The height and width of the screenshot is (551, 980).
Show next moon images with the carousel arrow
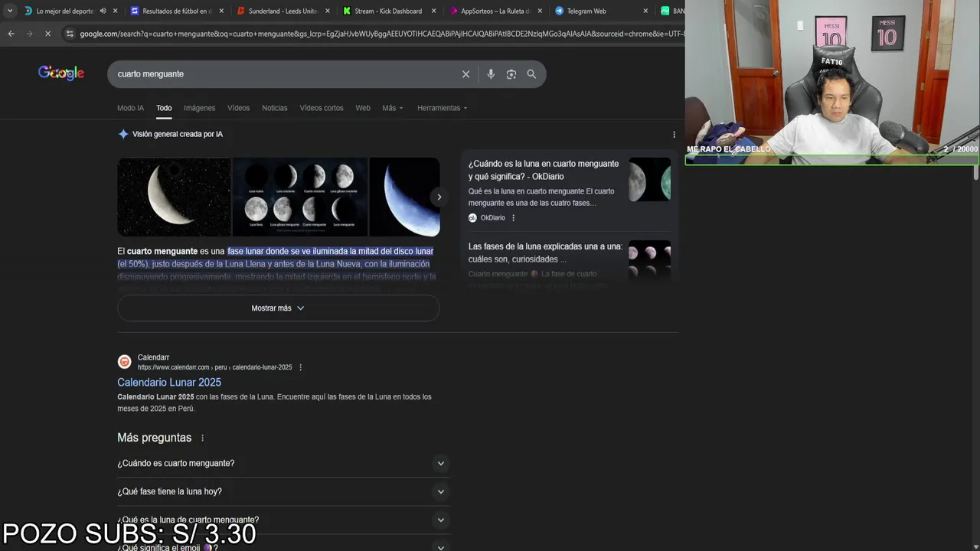439,197
